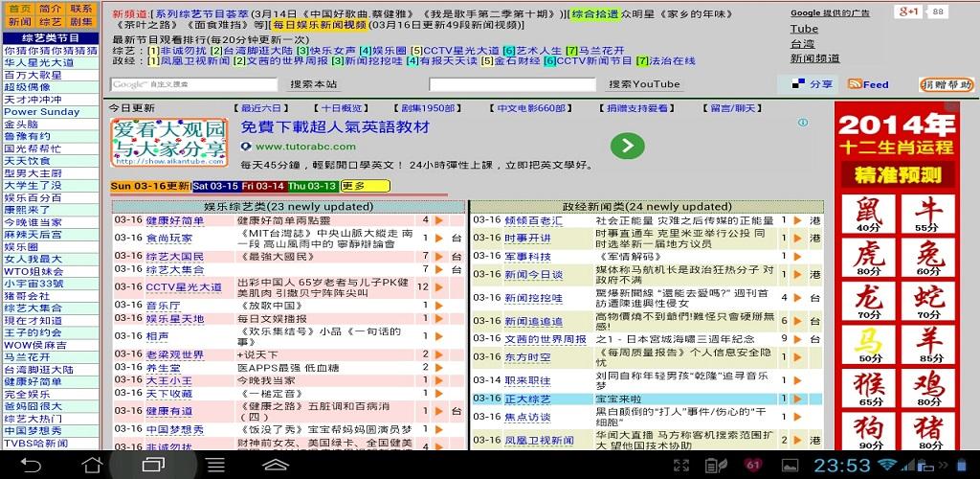The height and width of the screenshot is (479, 980).
Task: Open 非诚勿扰 in the top ranking list
Action: point(184,51)
